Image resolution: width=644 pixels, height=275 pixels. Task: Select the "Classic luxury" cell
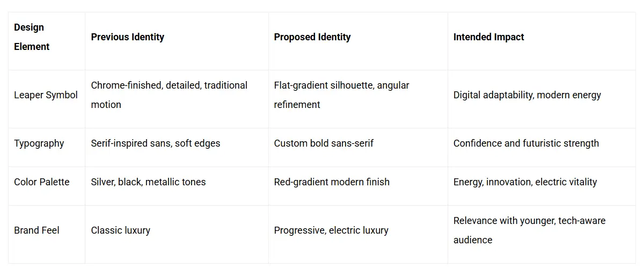(x=121, y=230)
